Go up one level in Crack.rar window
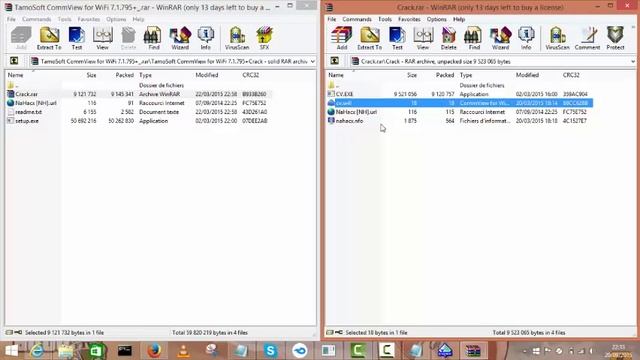 pyautogui.click(x=334, y=61)
